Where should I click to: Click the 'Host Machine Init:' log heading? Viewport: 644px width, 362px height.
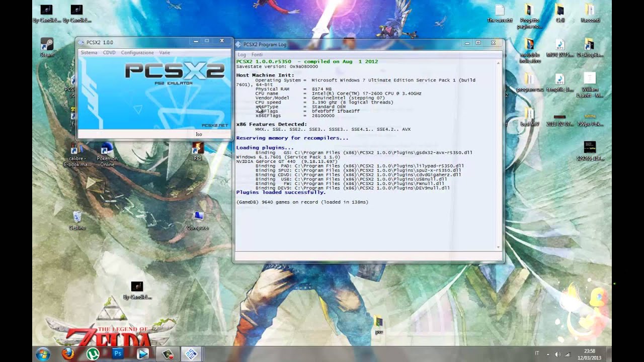pos(265,75)
